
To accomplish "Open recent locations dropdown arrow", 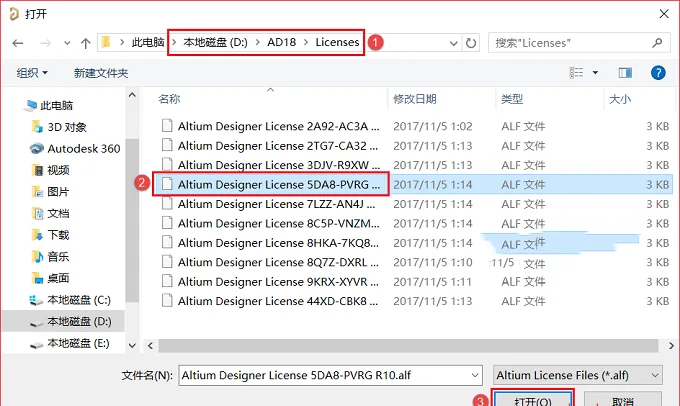I will coord(67,43).
